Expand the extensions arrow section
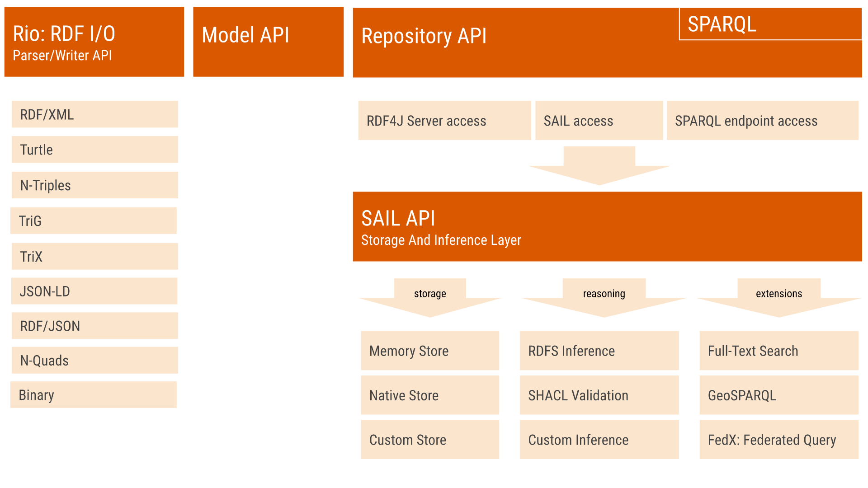The height and width of the screenshot is (488, 868). click(778, 293)
